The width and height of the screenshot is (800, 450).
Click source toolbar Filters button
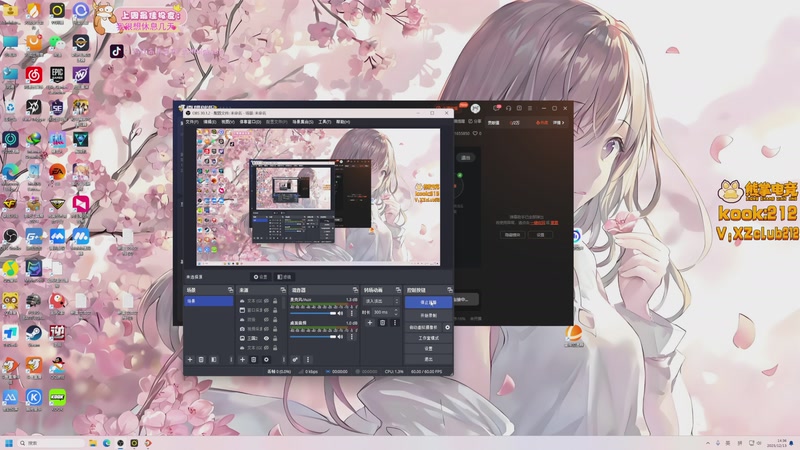(284, 277)
